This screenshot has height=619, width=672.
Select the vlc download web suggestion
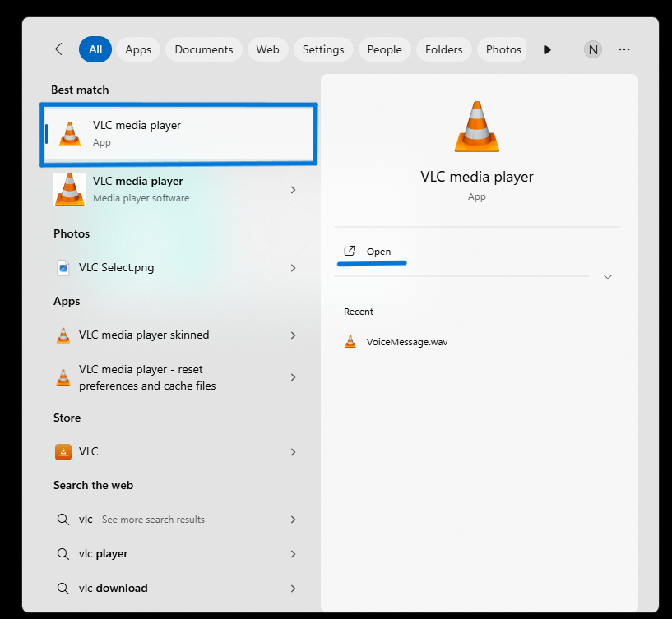pos(176,588)
